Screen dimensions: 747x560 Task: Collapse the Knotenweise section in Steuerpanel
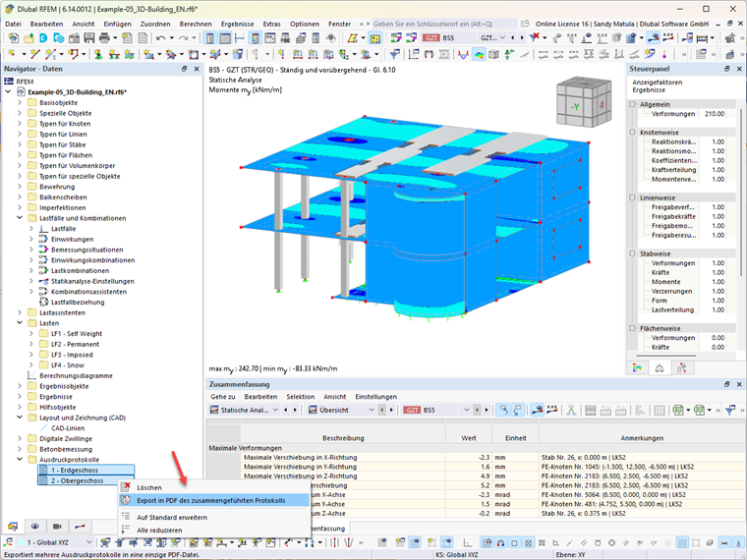(x=632, y=133)
